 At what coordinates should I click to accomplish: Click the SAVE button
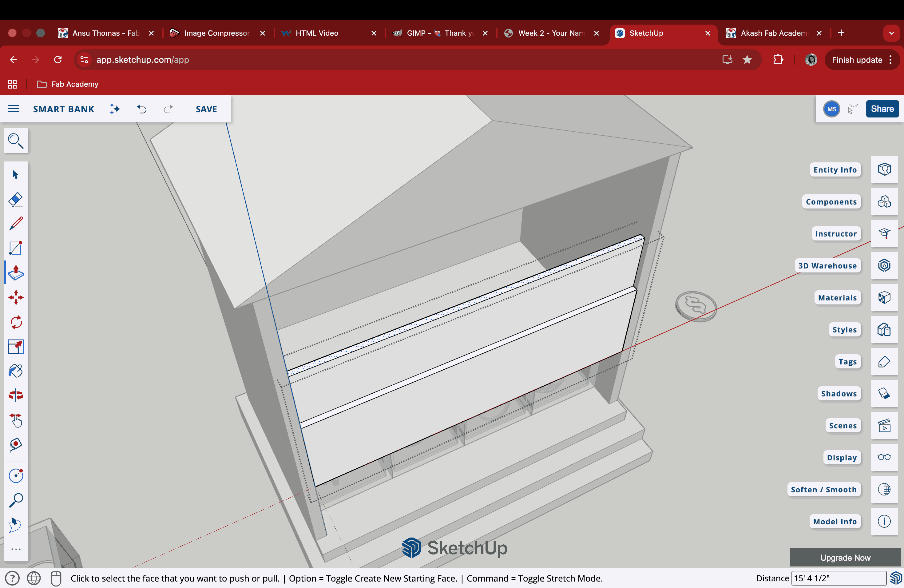pyautogui.click(x=206, y=109)
